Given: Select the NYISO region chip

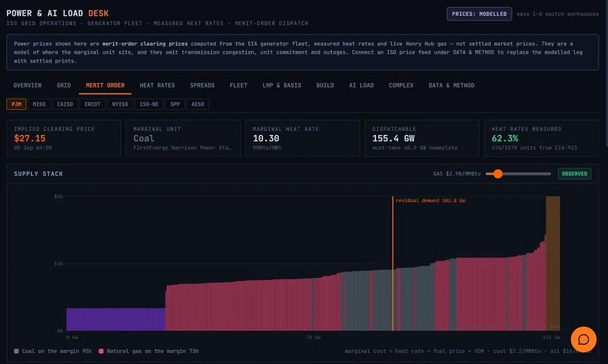Looking at the screenshot, I should tap(120, 104).
